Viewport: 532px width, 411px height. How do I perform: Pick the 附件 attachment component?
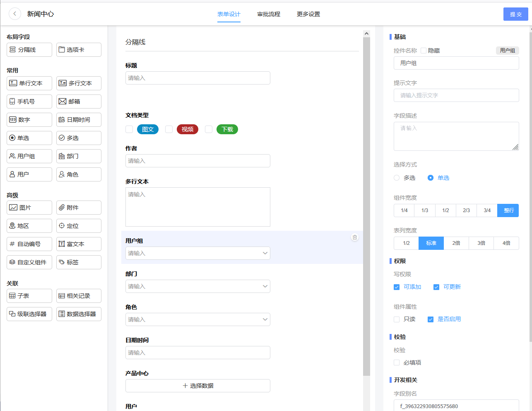pyautogui.click(x=79, y=208)
